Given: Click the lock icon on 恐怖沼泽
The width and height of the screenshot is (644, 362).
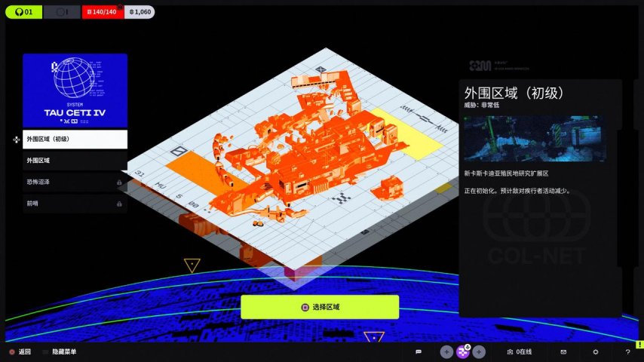Looking at the screenshot, I should tap(119, 183).
